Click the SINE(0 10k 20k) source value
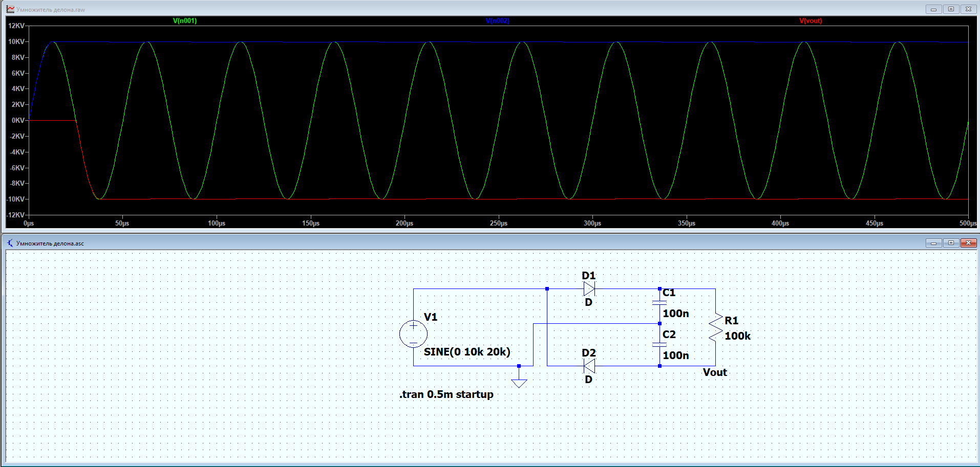This screenshot has width=980, height=467. pos(466,352)
